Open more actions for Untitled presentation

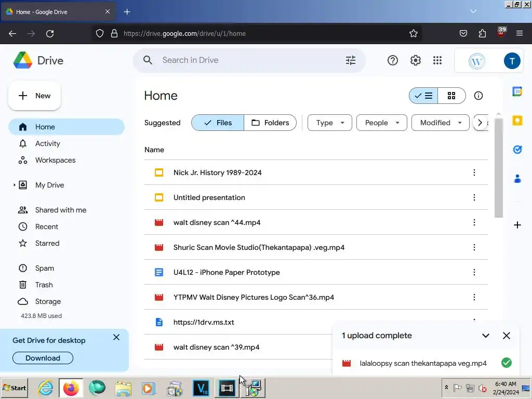pyautogui.click(x=474, y=197)
